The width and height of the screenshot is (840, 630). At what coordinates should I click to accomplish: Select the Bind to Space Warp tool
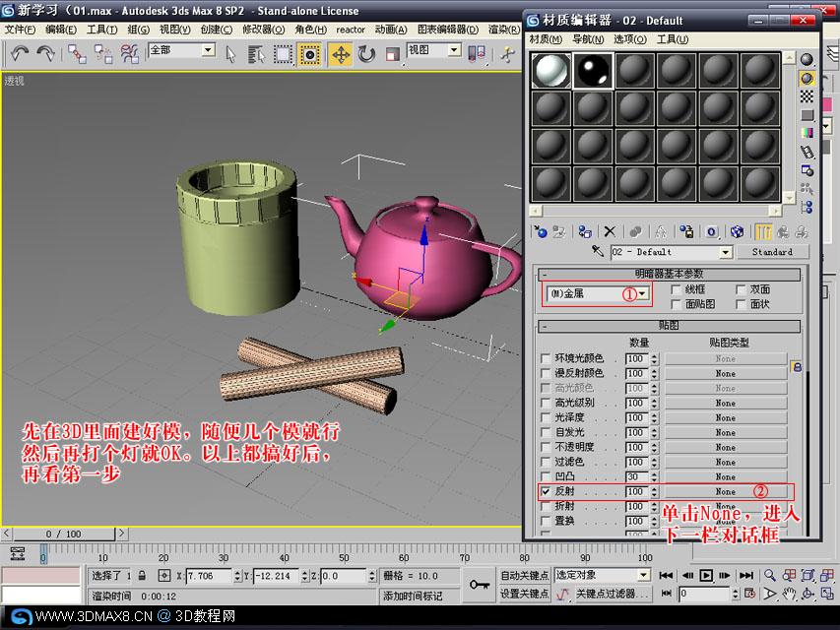(129, 54)
